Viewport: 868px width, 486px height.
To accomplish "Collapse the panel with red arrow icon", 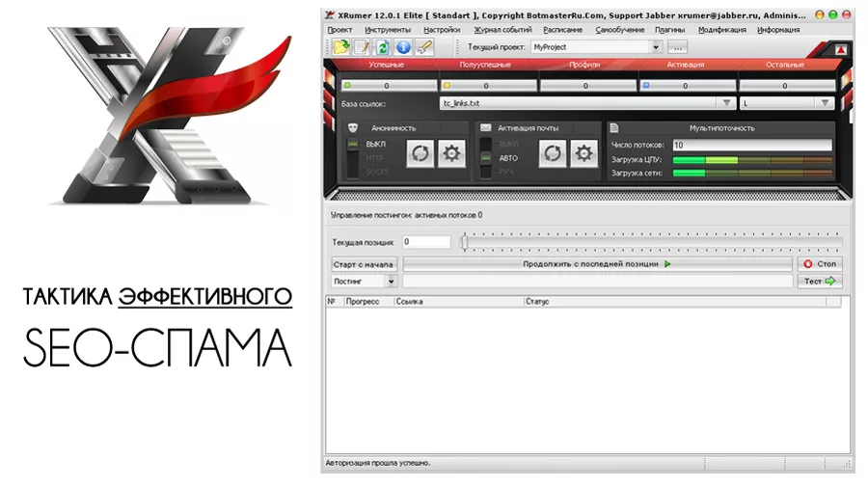I will (x=840, y=50).
